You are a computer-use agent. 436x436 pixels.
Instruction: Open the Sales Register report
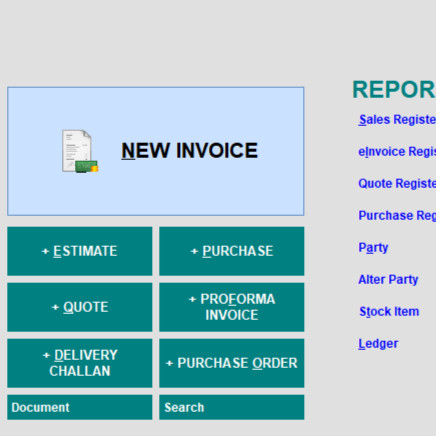397,120
